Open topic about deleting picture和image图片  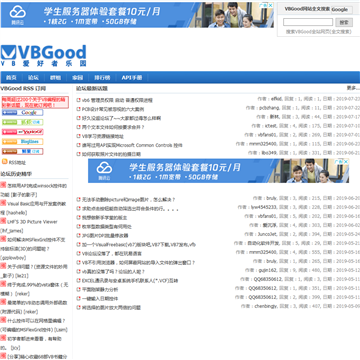[129, 200]
